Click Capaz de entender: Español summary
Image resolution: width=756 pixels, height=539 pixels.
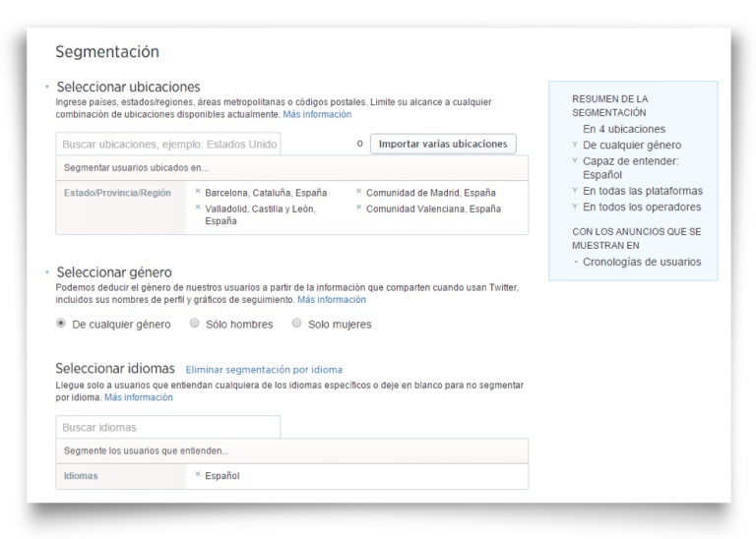pyautogui.click(x=631, y=168)
